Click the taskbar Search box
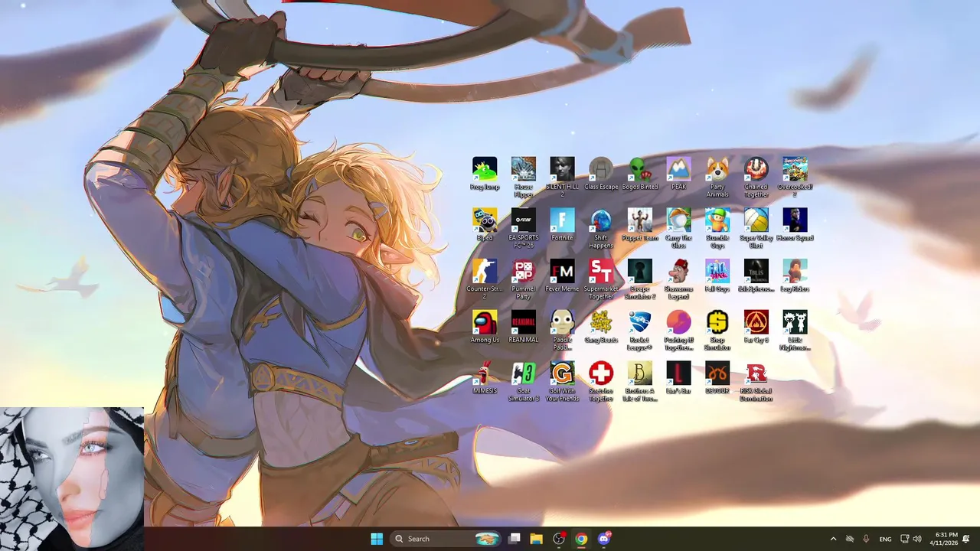Screen dimensions: 980x551 tap(445, 539)
